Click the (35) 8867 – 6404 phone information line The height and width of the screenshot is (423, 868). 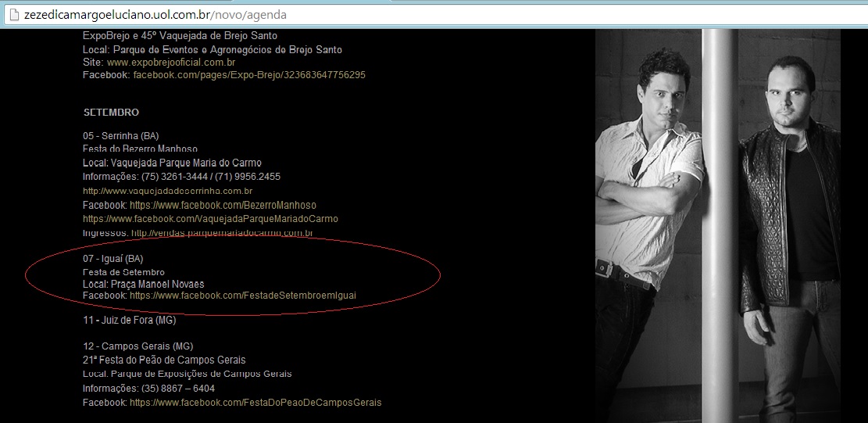point(148,389)
